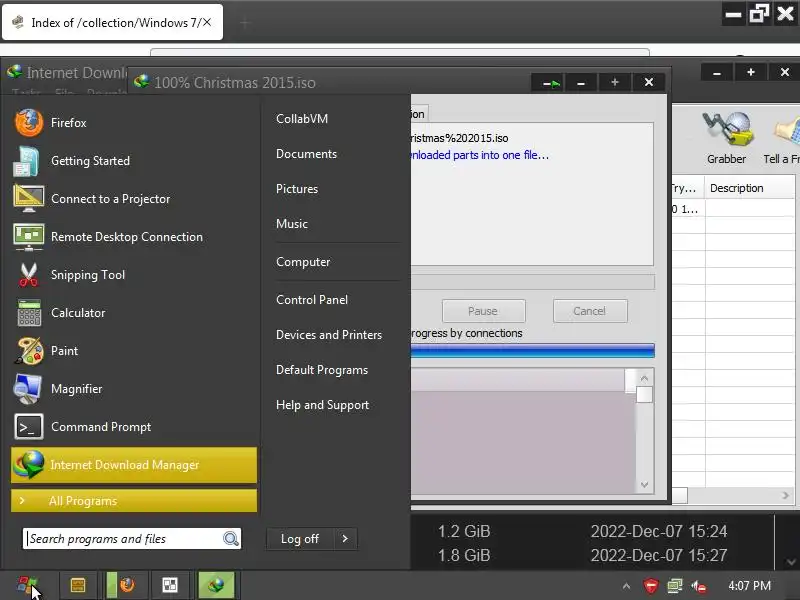800x600 pixels.
Task: Open the file explorer taskbar icon
Action: (x=78, y=585)
